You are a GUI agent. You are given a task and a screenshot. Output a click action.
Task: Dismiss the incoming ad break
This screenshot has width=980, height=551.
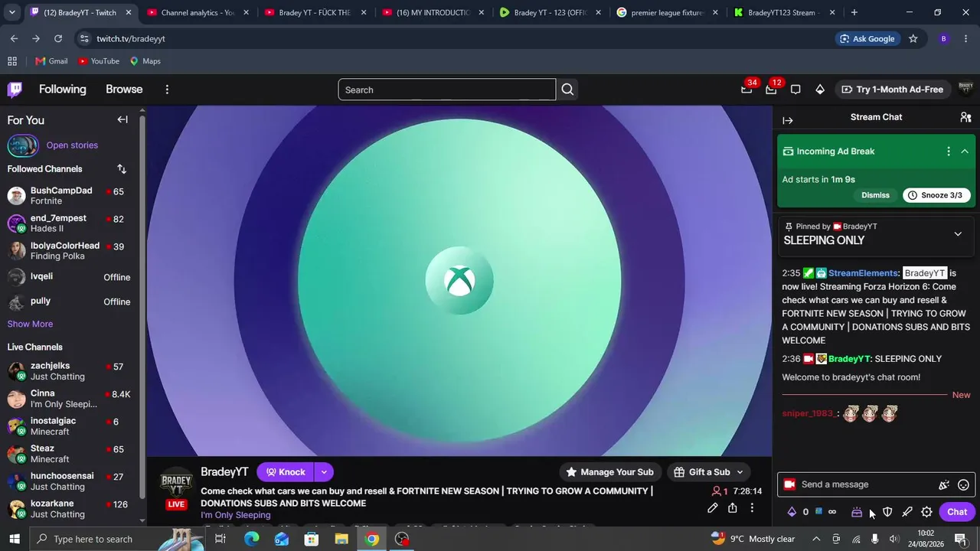[875, 195]
